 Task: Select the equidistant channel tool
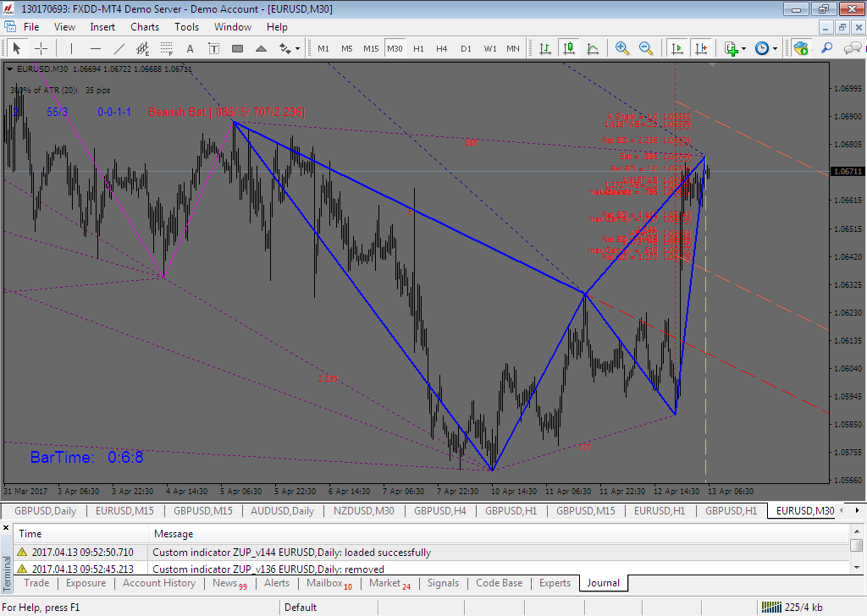click(142, 48)
